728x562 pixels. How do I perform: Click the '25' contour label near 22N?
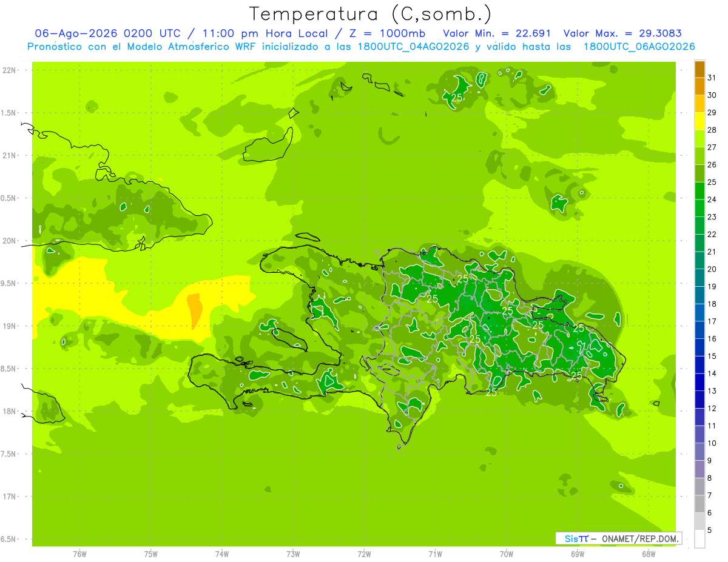[457, 98]
